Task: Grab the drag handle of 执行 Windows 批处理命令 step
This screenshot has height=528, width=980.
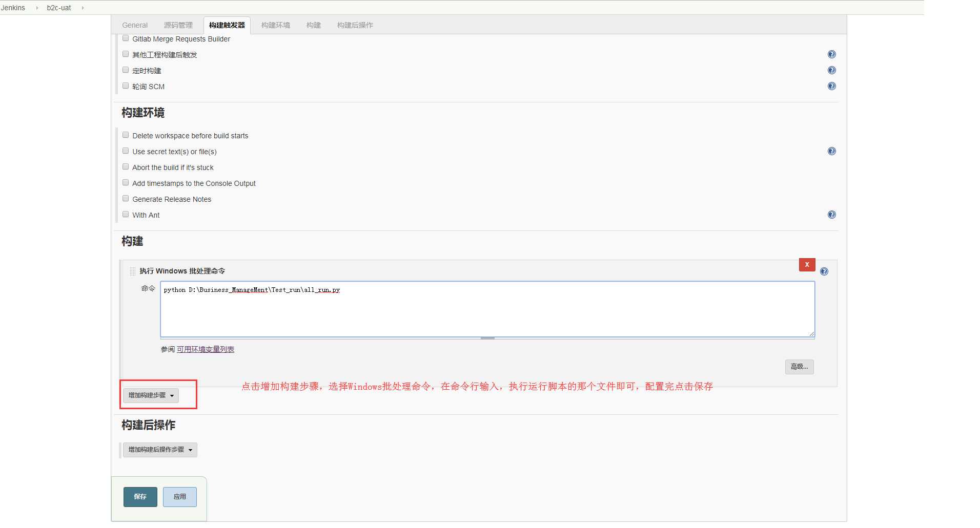Action: tap(133, 271)
